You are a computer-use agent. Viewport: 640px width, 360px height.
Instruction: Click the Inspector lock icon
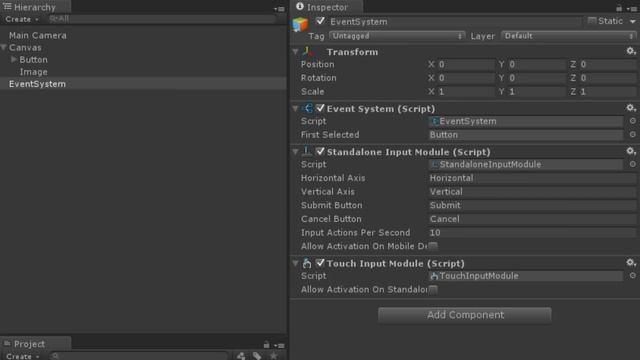(619, 8)
